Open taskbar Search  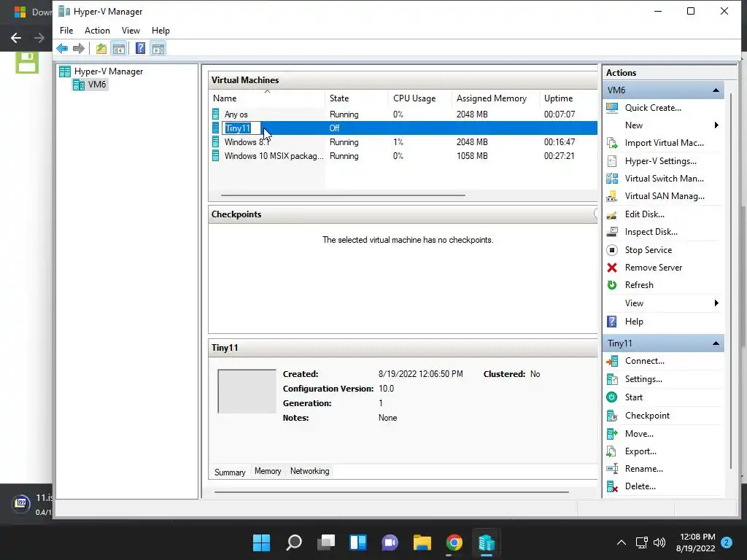(293, 542)
